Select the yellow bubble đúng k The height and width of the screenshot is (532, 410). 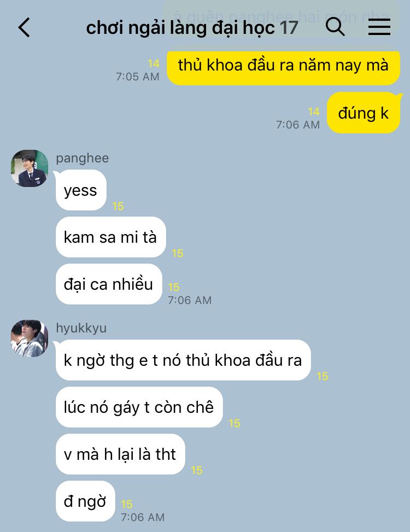pos(364,113)
